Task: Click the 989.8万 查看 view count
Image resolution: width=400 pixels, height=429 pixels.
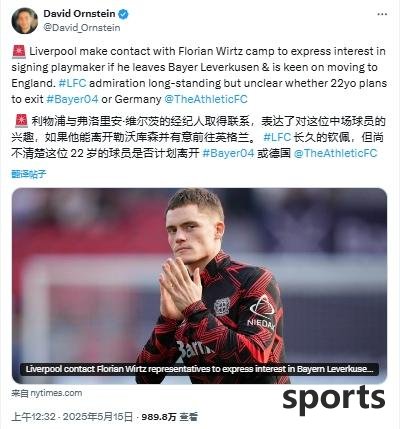Action: click(170, 417)
